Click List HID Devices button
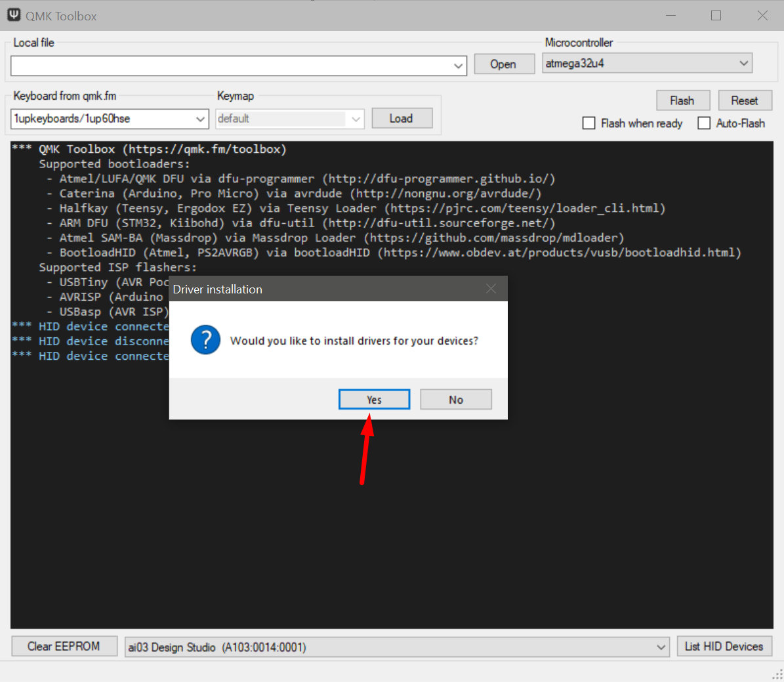Image resolution: width=784 pixels, height=682 pixels. tap(724, 647)
